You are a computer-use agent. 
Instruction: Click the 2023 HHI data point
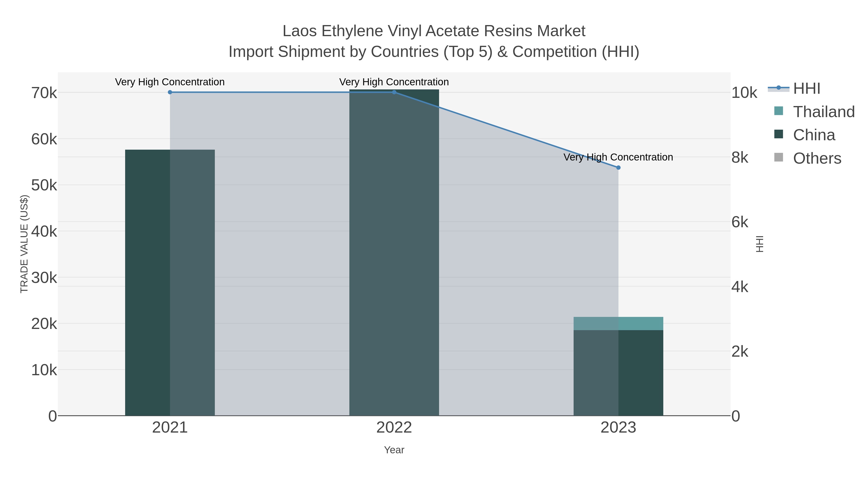pos(618,168)
